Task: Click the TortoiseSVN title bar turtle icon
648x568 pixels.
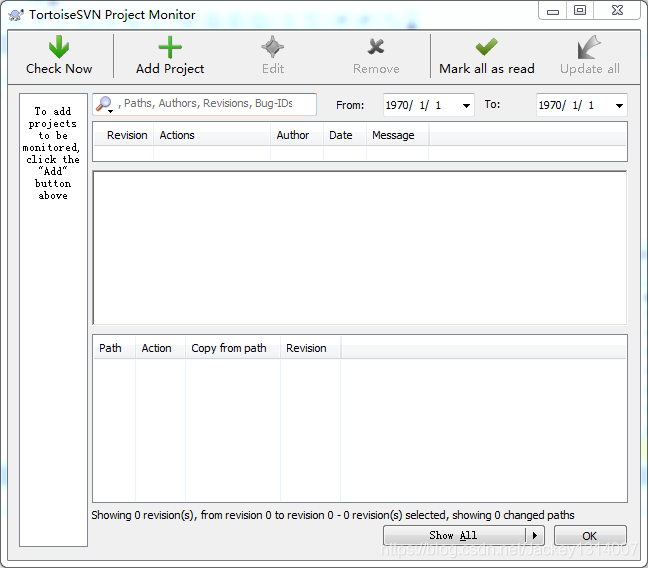Action: click(x=16, y=15)
